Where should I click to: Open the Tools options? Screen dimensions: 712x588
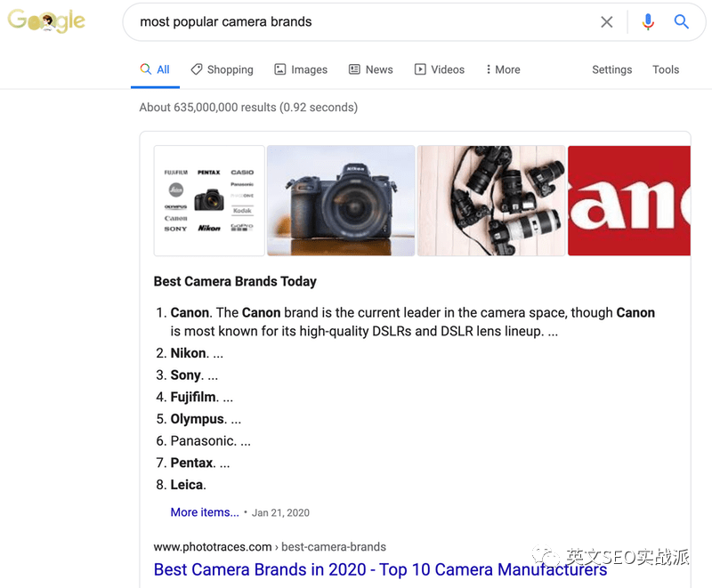pos(666,69)
